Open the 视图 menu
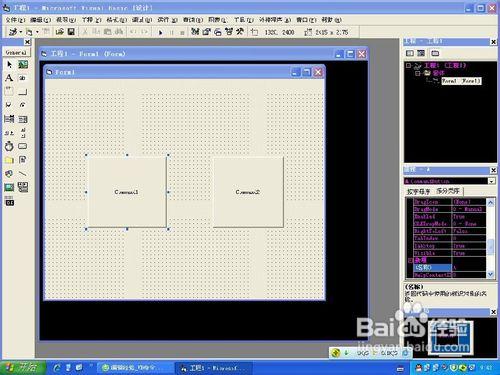 coord(66,20)
